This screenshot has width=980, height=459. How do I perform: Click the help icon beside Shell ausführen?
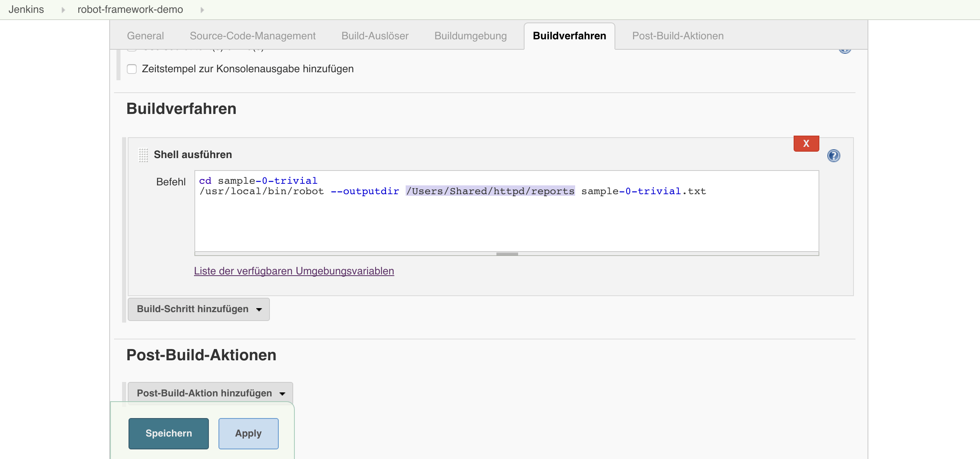(833, 156)
